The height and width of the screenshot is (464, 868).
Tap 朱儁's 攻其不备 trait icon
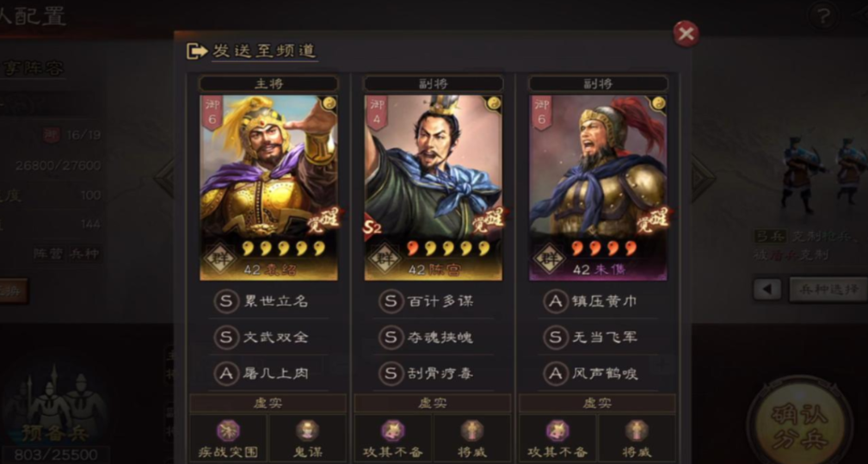[557, 430]
